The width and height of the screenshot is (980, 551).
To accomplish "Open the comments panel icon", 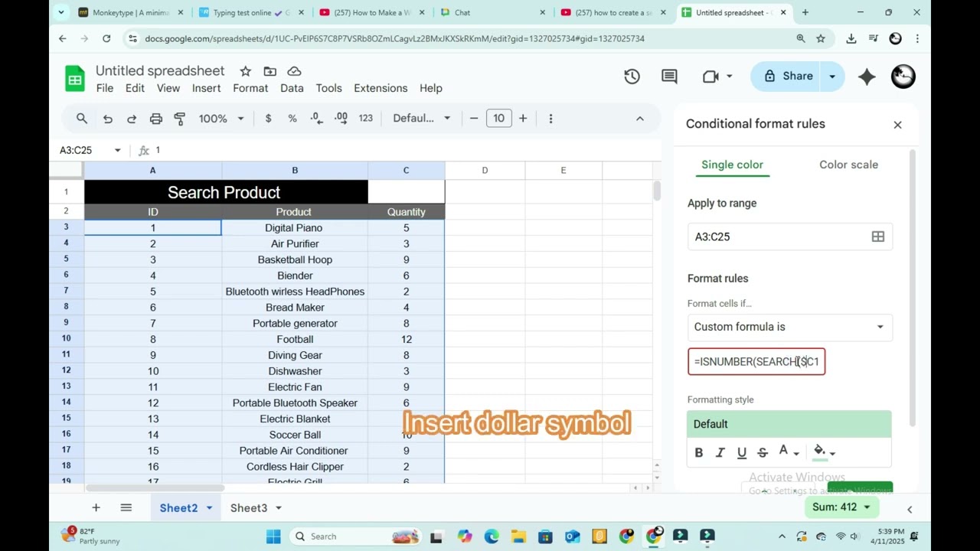I will (669, 76).
